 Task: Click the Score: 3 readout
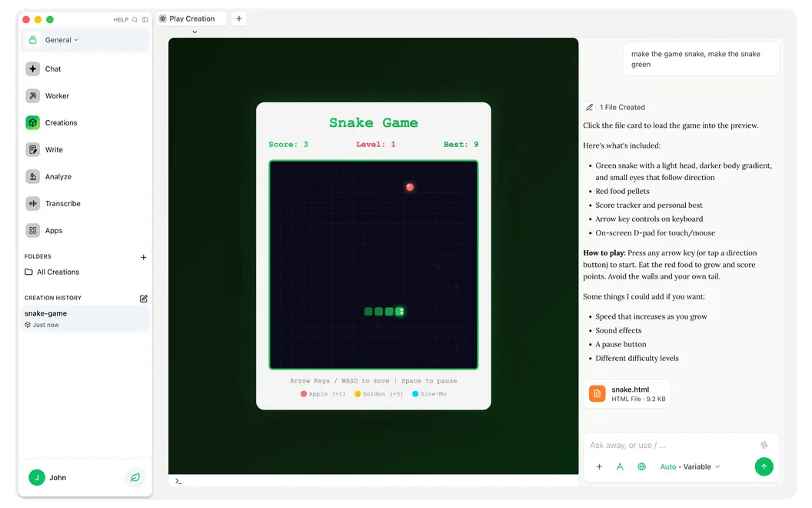[288, 144]
